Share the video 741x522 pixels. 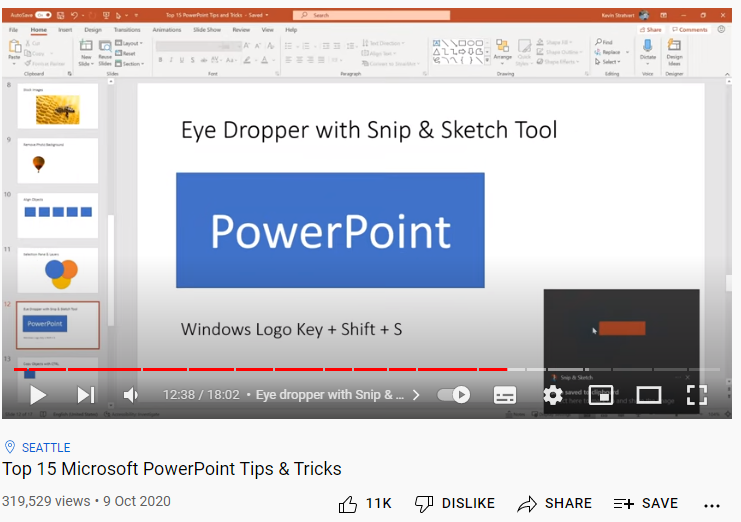click(554, 503)
